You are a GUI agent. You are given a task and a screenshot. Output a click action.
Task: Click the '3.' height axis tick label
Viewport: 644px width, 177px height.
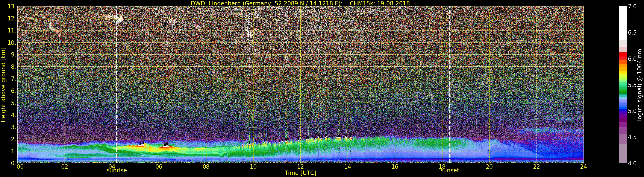[x=14, y=127]
